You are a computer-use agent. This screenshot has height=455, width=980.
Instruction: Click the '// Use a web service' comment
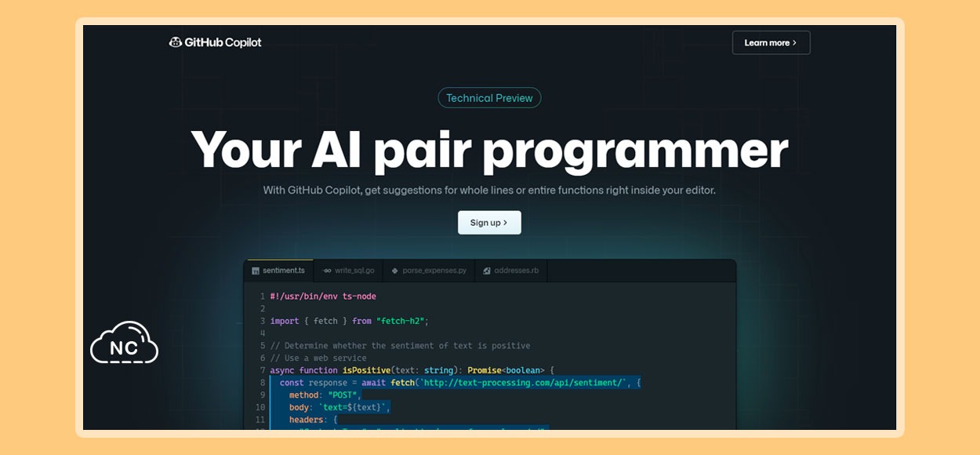click(x=318, y=358)
